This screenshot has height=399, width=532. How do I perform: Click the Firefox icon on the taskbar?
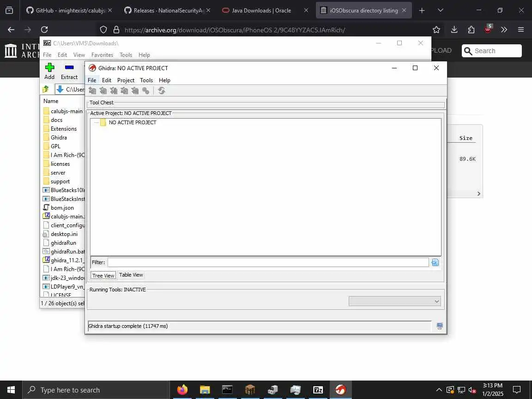pos(182,390)
